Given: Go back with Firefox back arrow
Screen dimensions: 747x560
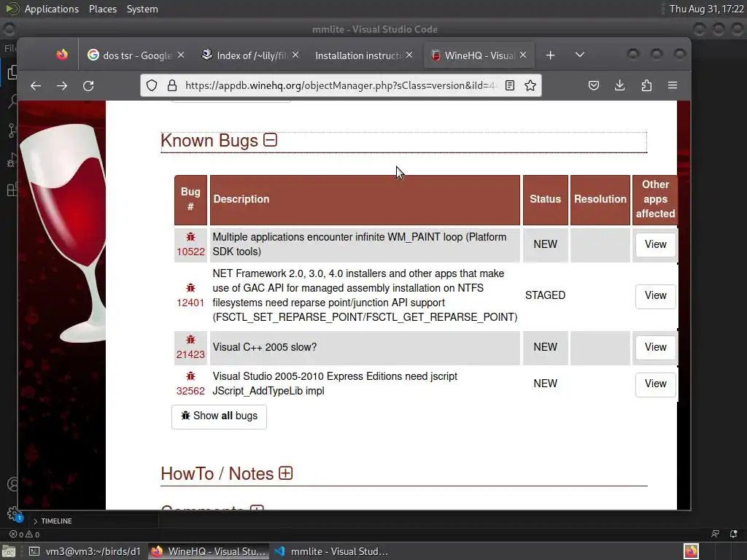Looking at the screenshot, I should [x=36, y=86].
